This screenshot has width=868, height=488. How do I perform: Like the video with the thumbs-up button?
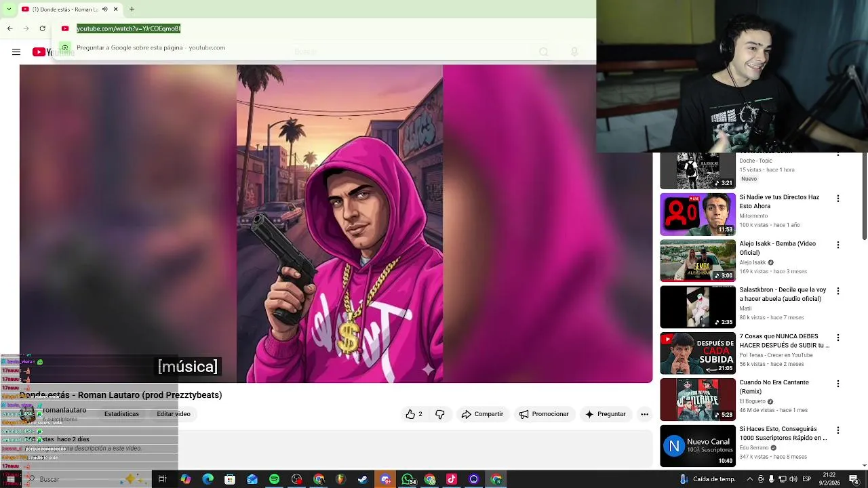coord(414,414)
